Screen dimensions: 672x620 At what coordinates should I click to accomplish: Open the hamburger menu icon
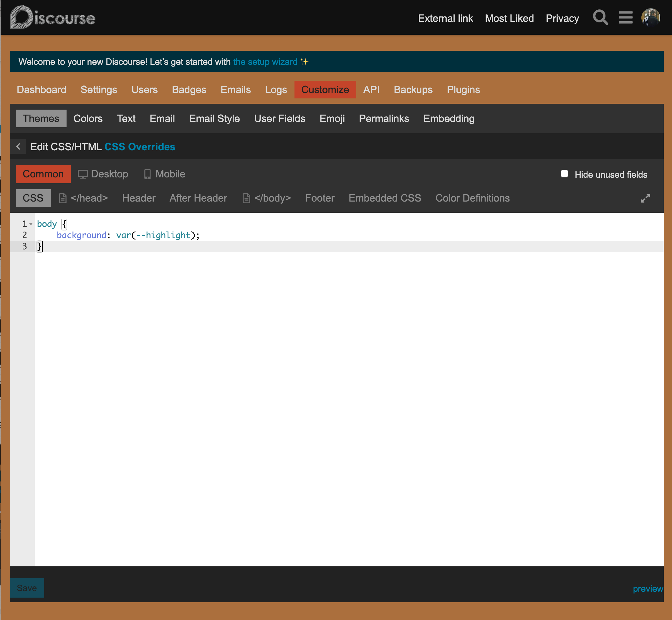point(625,18)
